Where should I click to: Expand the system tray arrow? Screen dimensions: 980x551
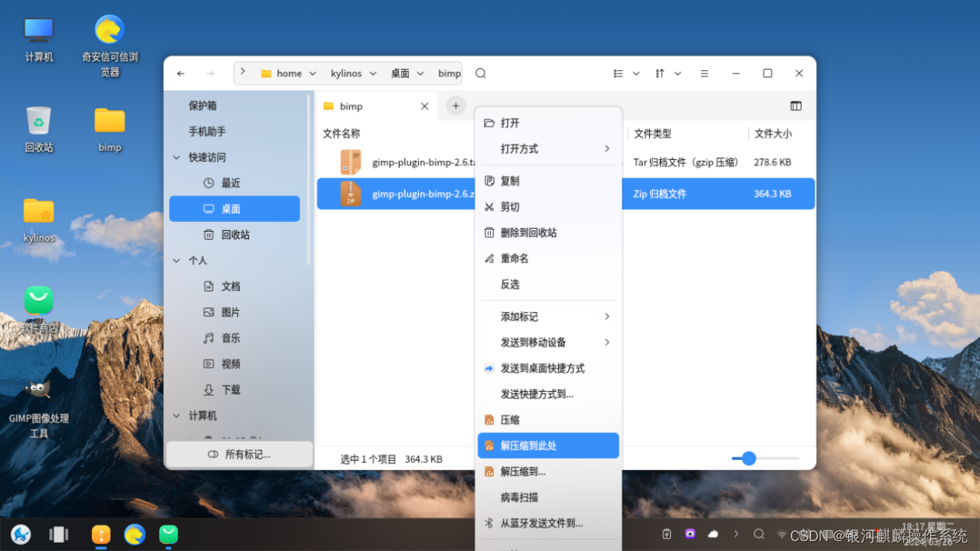[737, 534]
